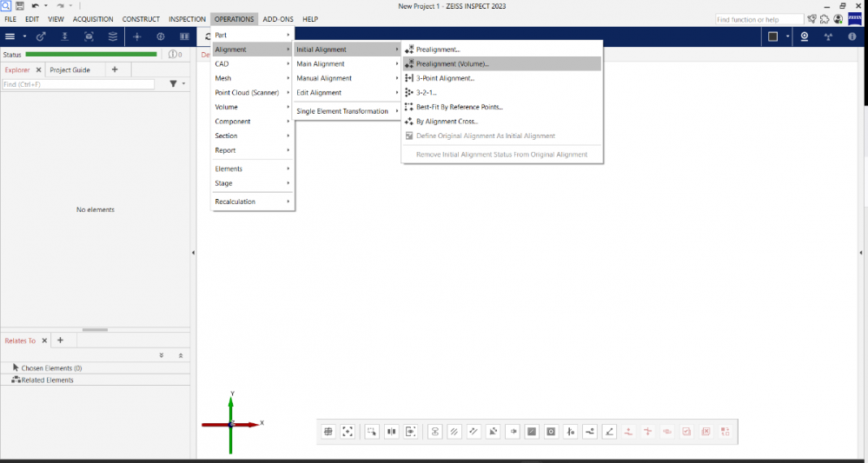Open the filter dropdown arrow in Explorer
The image size is (868, 463).
point(184,83)
